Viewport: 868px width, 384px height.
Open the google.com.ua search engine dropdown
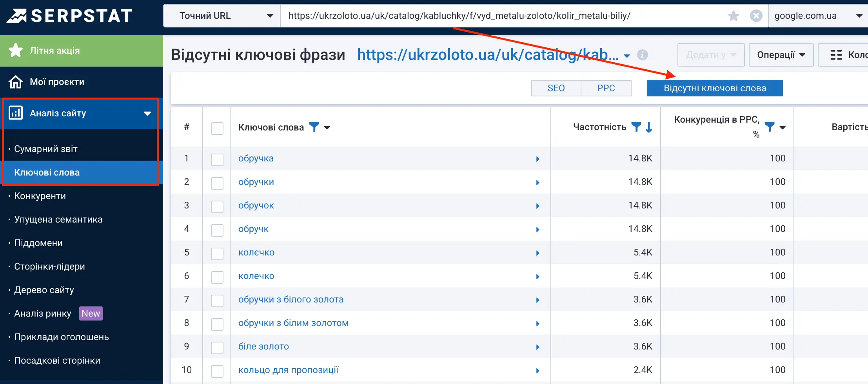point(818,16)
